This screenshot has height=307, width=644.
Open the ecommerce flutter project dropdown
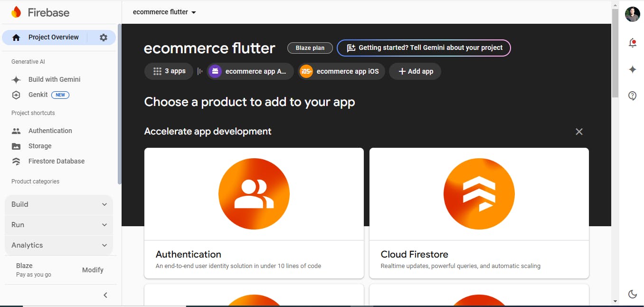click(165, 12)
